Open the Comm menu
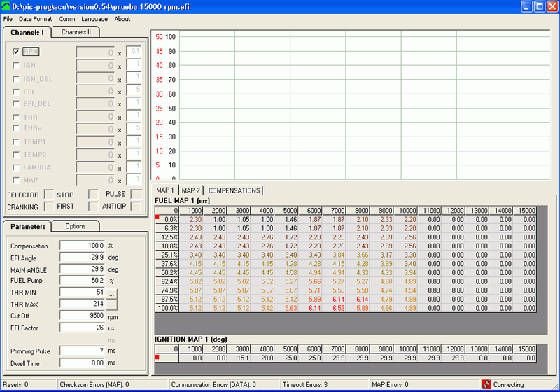 (67, 19)
